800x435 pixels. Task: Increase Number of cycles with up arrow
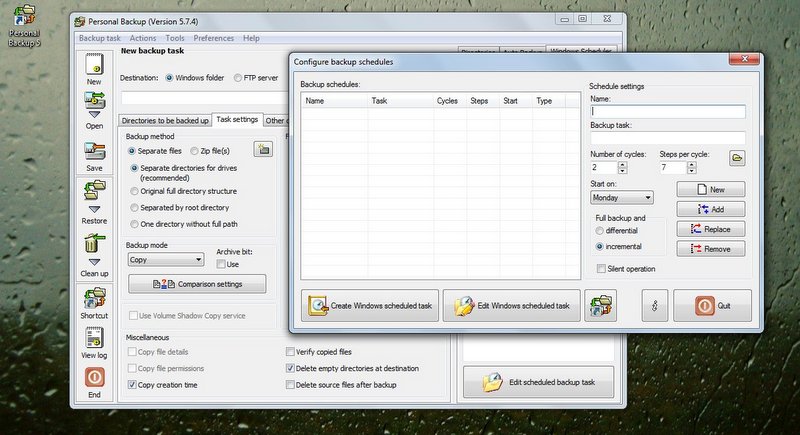(622, 164)
